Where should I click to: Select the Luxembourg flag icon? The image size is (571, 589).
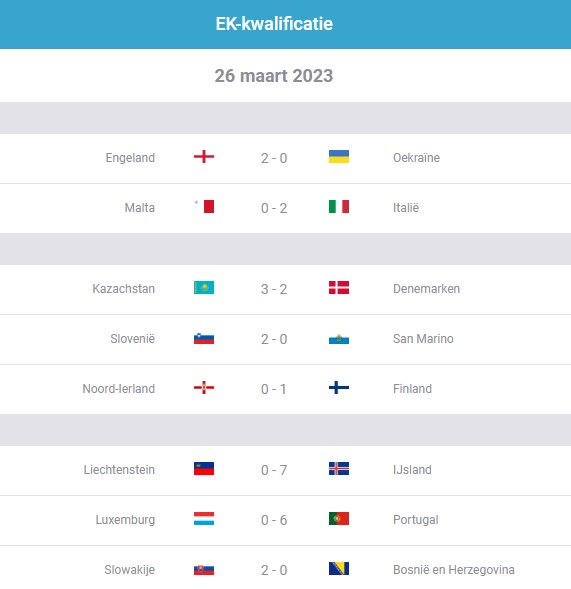[x=204, y=518]
